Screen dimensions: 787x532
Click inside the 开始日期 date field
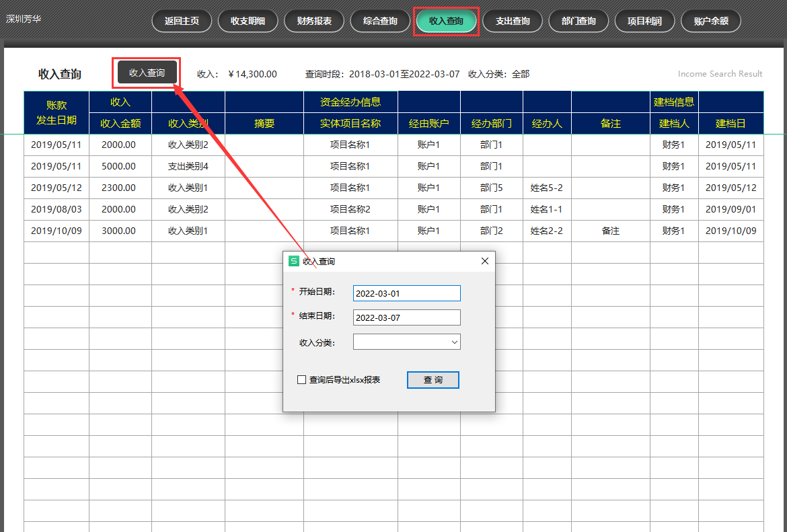[406, 293]
